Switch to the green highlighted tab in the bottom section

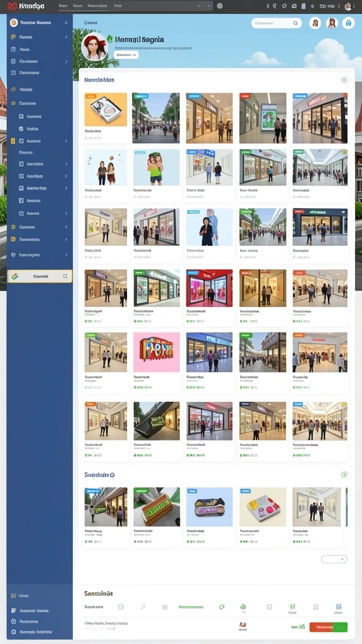(x=191, y=607)
